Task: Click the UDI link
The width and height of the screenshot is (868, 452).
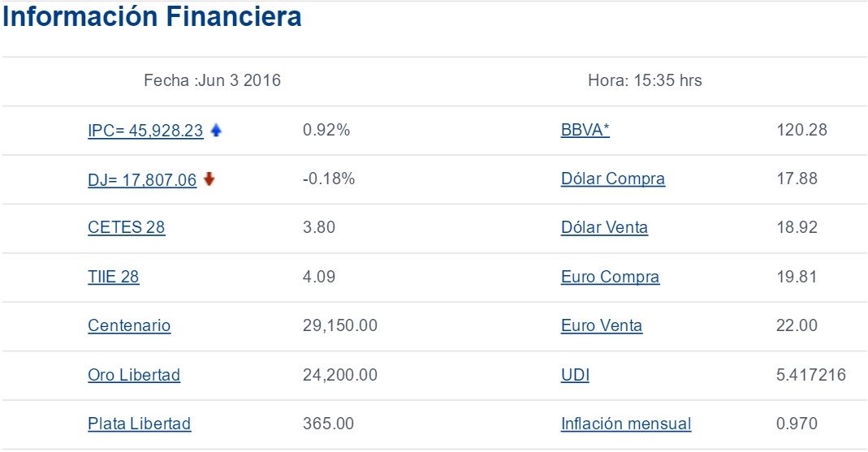Action: tap(575, 376)
